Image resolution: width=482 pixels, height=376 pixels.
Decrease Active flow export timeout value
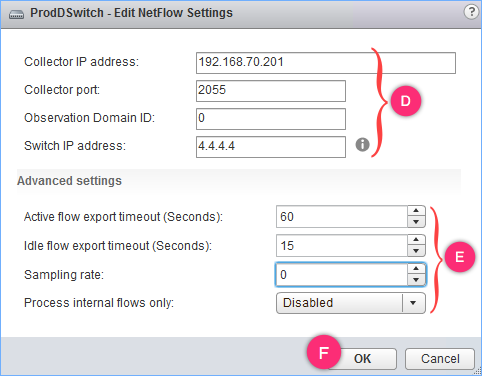point(416,222)
